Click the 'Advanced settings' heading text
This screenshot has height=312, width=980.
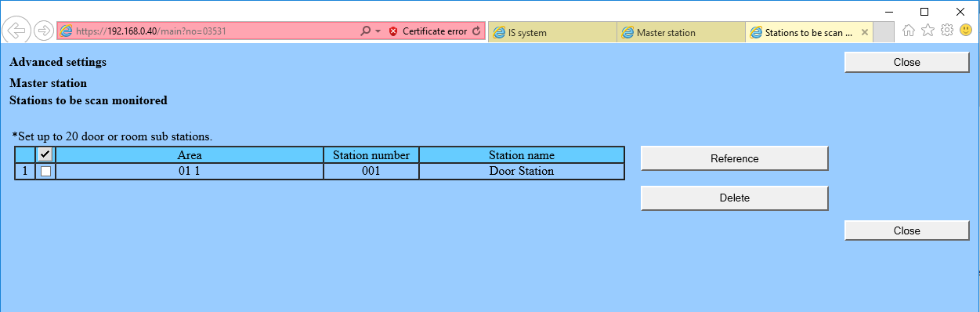(x=58, y=61)
